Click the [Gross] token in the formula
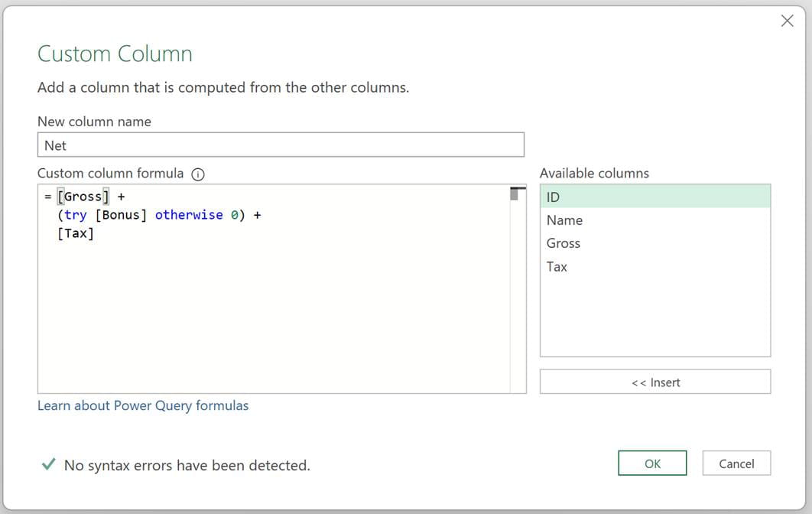Viewport: 812px width, 514px height. click(x=83, y=197)
